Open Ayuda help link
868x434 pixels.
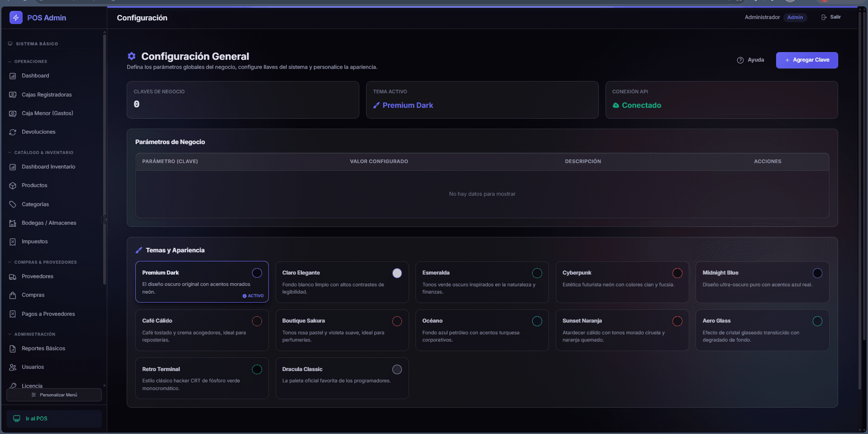(x=751, y=60)
